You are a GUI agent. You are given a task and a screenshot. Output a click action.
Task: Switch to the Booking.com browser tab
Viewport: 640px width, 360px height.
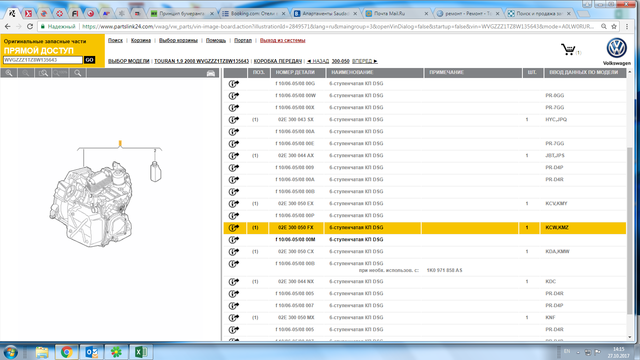coord(254,13)
